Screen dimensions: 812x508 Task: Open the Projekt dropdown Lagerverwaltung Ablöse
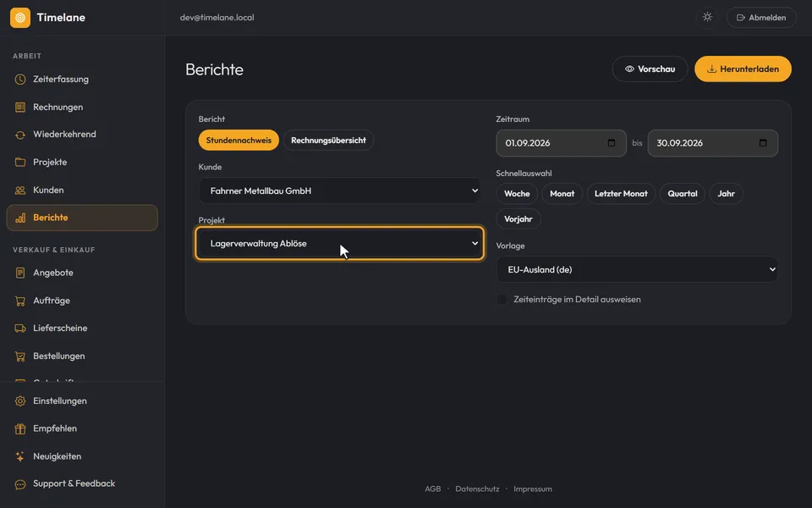(x=340, y=243)
